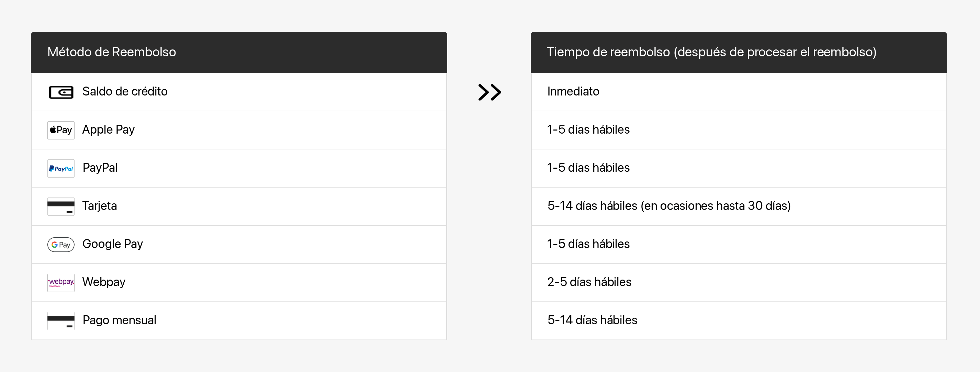980x372 pixels.
Task: Click the wallet icon for Saldo de crédito
Action: [x=61, y=92]
